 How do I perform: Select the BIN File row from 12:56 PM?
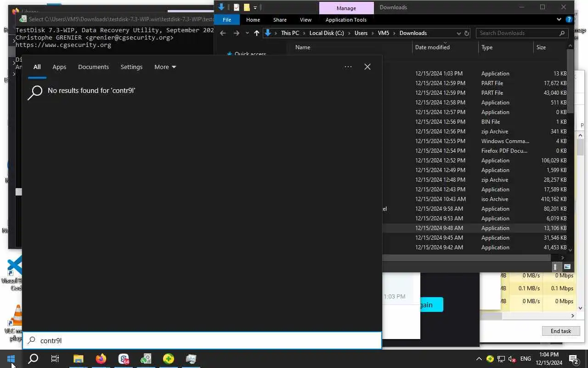coord(475,122)
